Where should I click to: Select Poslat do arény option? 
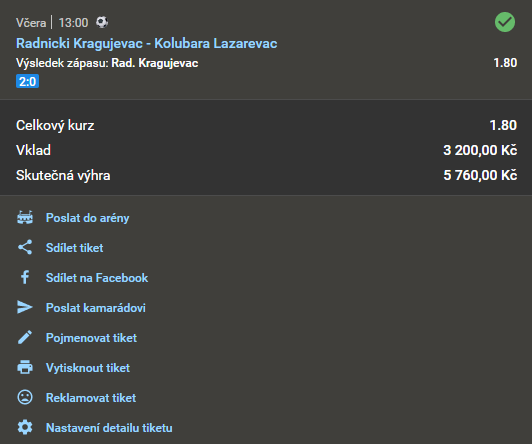click(x=88, y=218)
